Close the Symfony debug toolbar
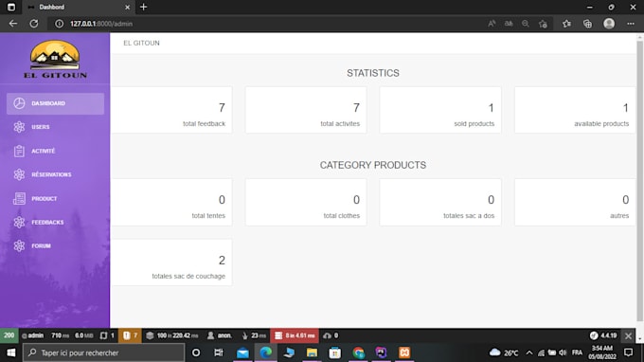This screenshot has height=362, width=644. (628, 335)
